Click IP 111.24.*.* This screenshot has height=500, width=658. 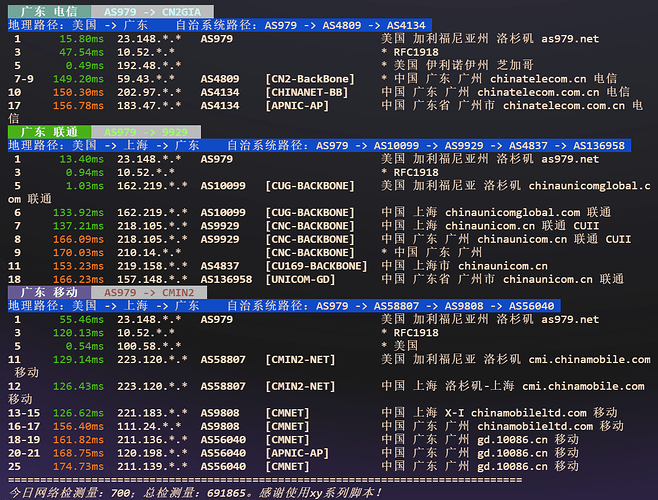[149, 427]
